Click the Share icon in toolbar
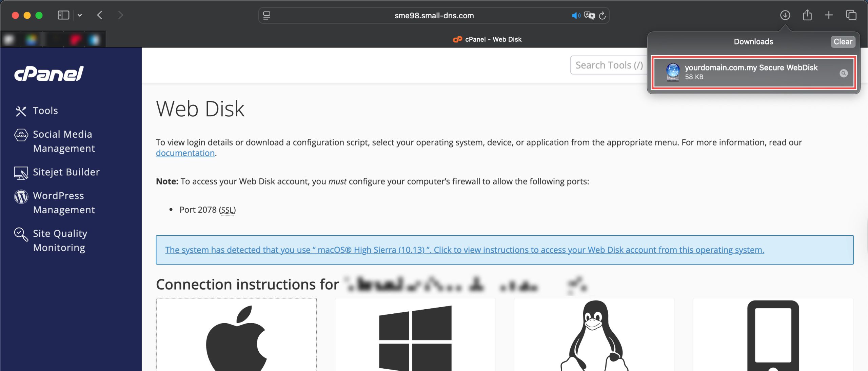868x371 pixels. 807,15
